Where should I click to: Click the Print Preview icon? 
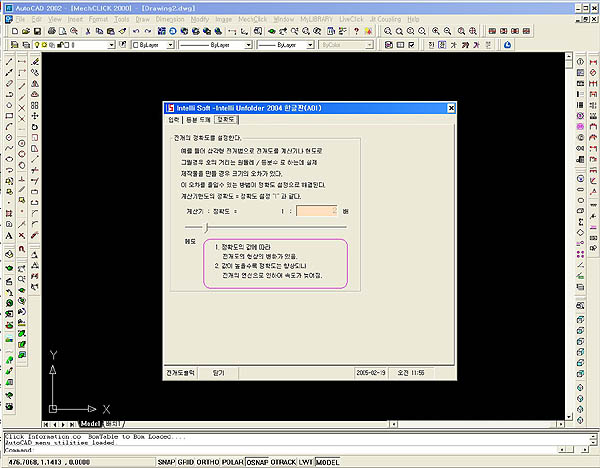(63, 31)
